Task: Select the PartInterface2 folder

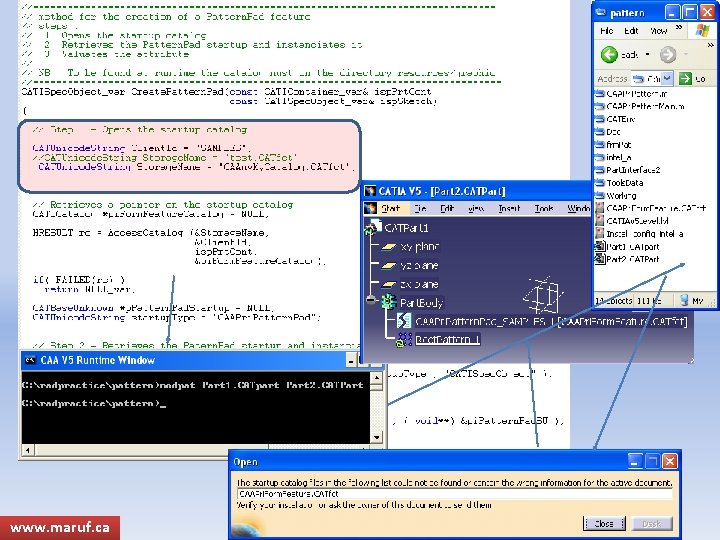Action: point(627,170)
